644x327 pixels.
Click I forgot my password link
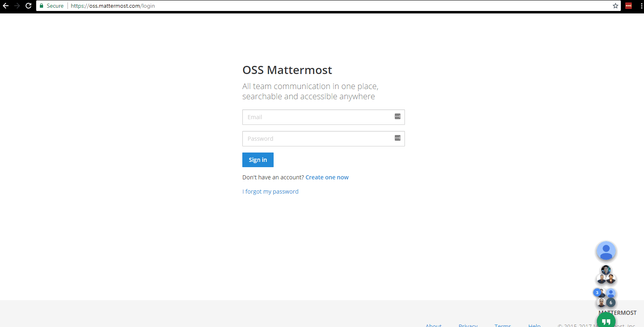point(270,192)
